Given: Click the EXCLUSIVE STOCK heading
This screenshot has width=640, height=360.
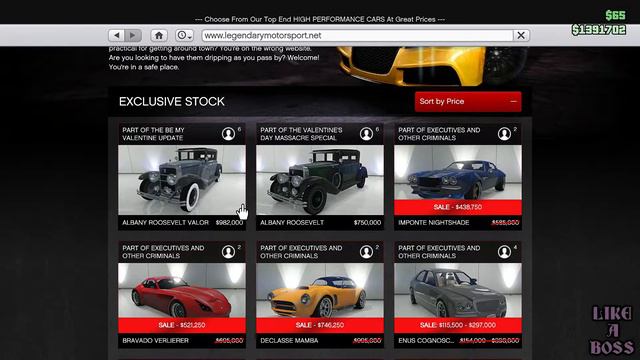Looking at the screenshot, I should 171,102.
